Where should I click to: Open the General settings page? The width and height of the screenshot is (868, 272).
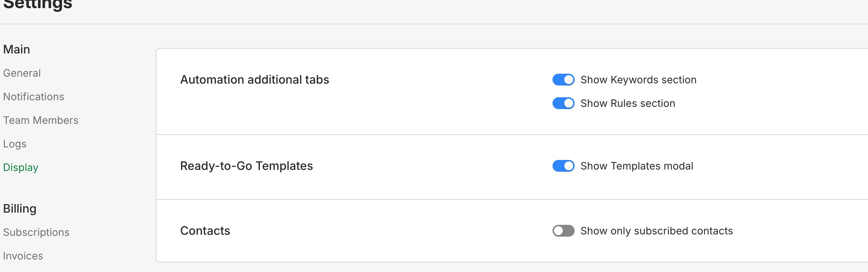click(x=22, y=73)
